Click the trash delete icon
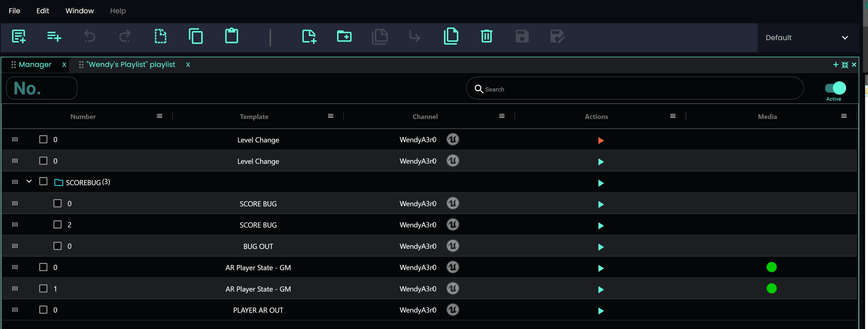Viewport: 868px width, 329px height. tap(486, 36)
